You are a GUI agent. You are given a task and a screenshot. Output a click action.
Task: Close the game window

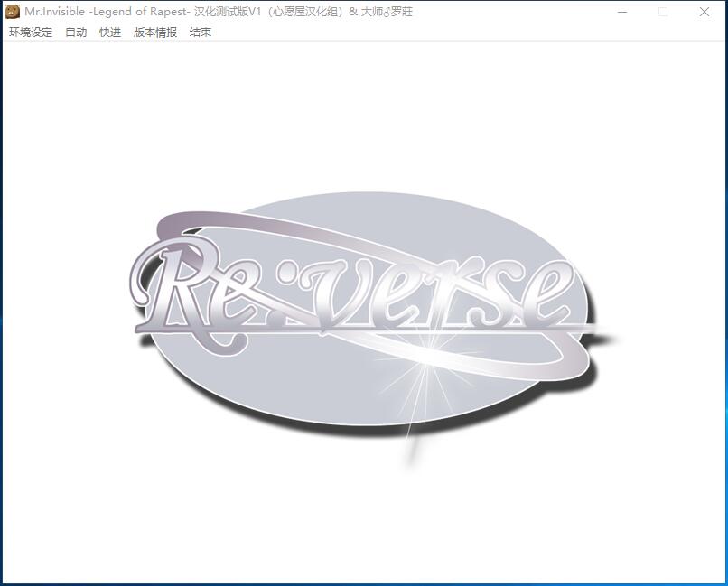tap(705, 12)
